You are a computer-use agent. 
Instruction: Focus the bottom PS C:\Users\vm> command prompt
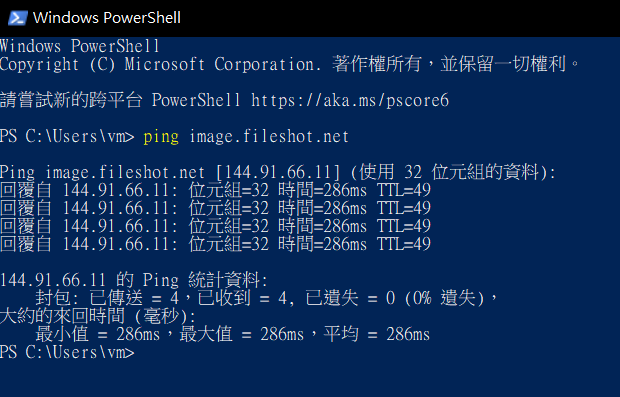(x=67, y=352)
